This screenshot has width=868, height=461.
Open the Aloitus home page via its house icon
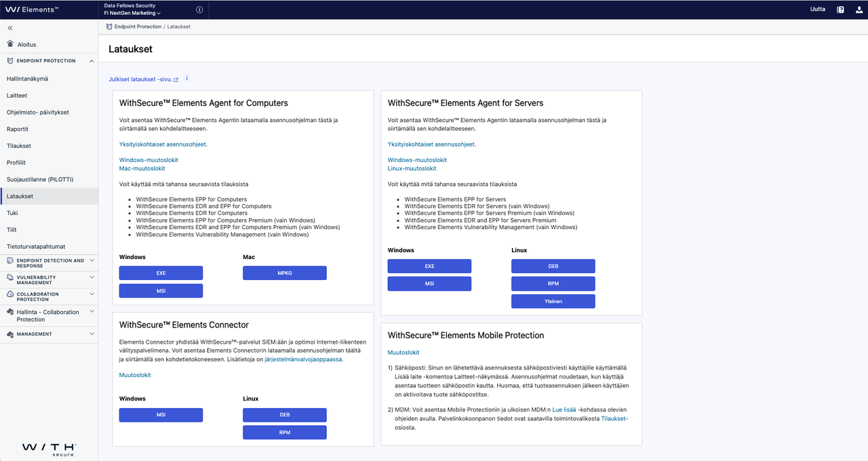[9, 44]
